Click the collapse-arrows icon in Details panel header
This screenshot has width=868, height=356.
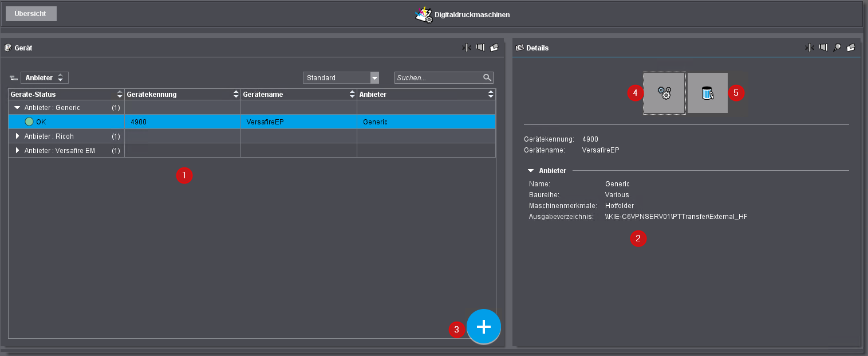click(x=809, y=48)
